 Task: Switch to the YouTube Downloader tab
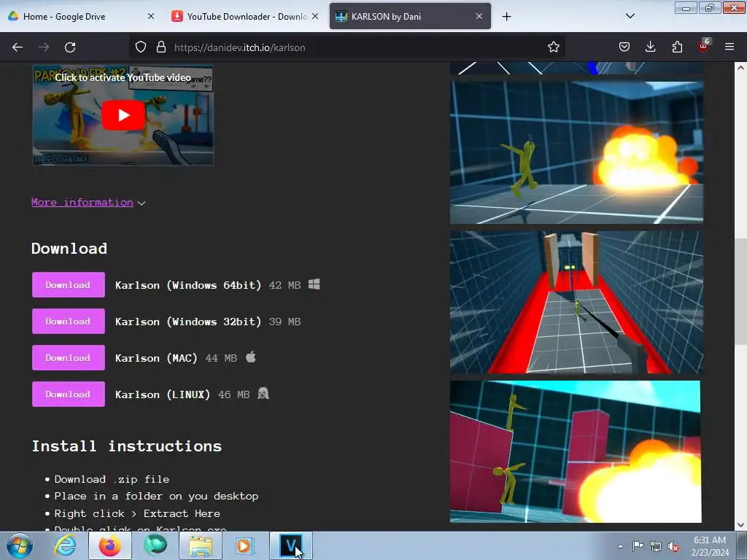click(x=246, y=16)
